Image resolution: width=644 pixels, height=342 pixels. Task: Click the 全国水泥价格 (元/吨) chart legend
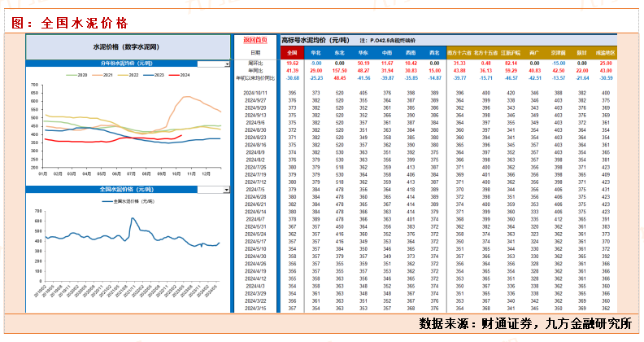point(128,201)
